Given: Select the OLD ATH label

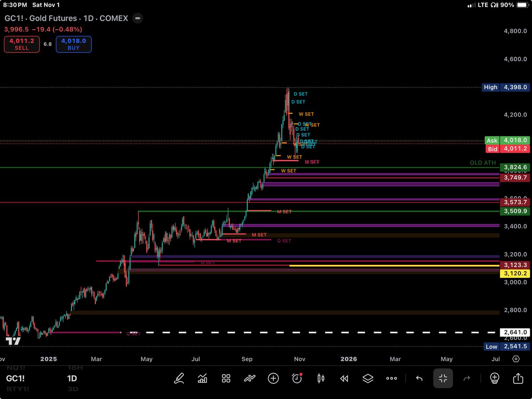Looking at the screenshot, I should tap(483, 163).
